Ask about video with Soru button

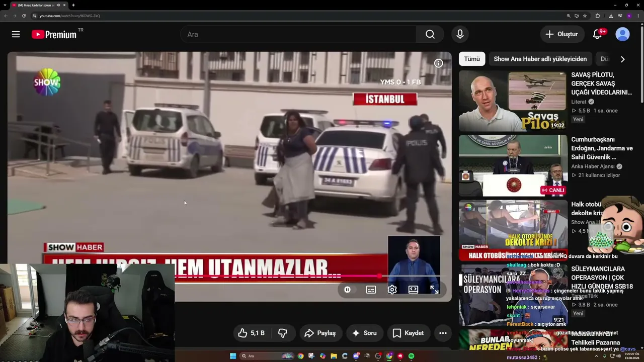(x=364, y=333)
